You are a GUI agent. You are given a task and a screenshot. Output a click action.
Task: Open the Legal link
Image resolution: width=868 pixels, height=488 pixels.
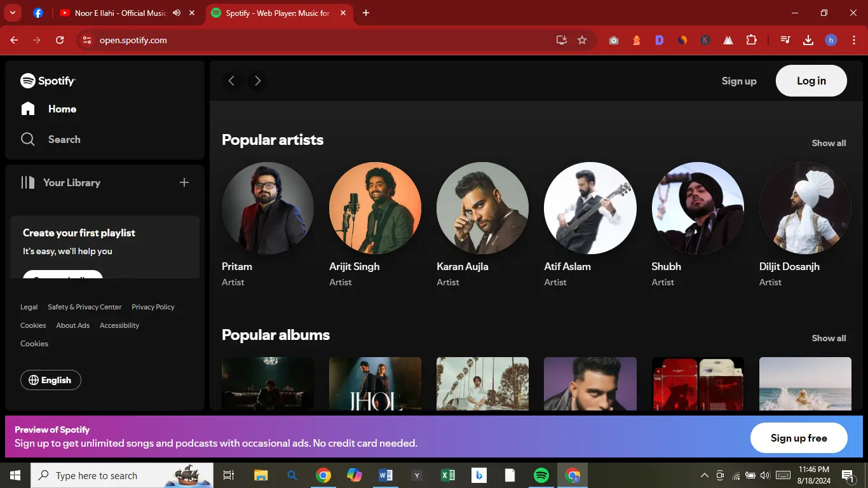[x=29, y=307]
